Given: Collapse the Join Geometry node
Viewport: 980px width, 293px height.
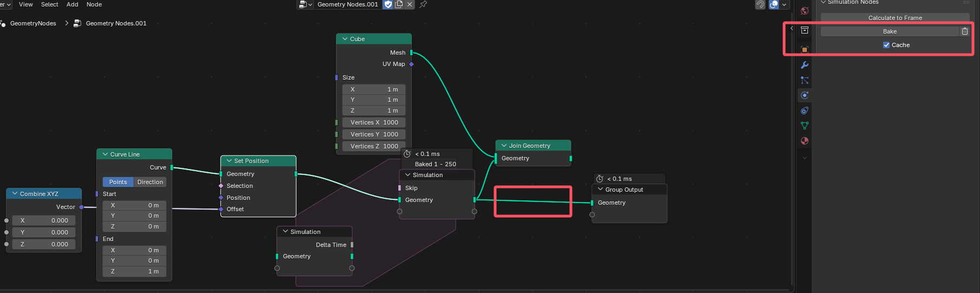Looking at the screenshot, I should [504, 146].
